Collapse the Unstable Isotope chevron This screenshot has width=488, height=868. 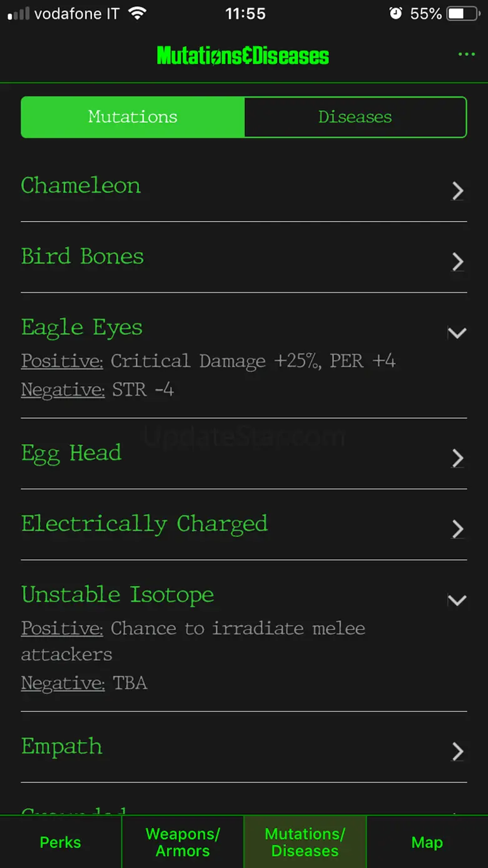click(x=457, y=601)
